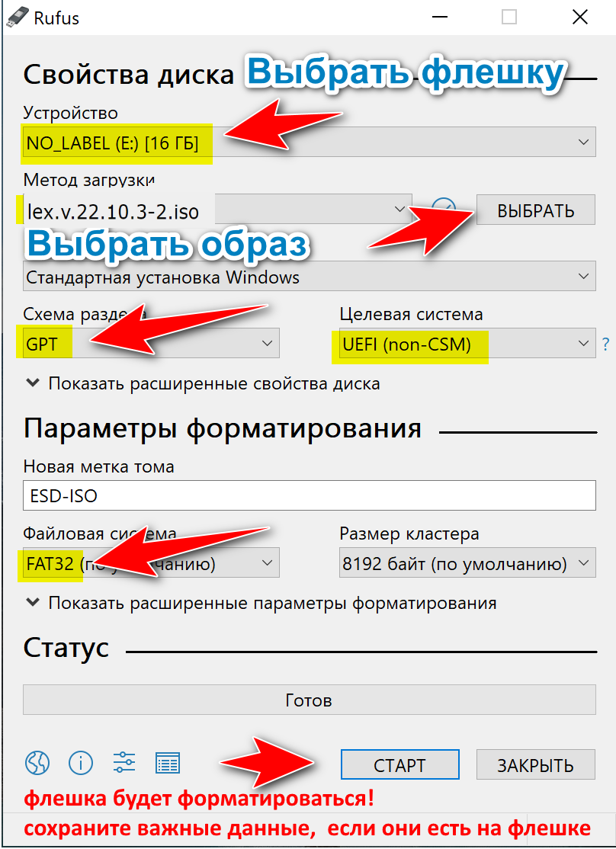The height and width of the screenshot is (849, 616).
Task: Open the language globe icon
Action: [37, 763]
